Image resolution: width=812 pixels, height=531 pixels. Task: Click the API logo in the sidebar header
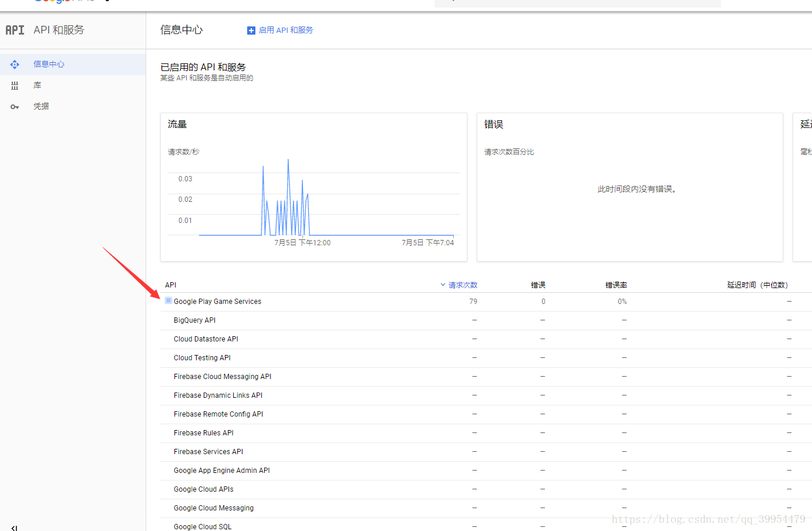tap(15, 30)
